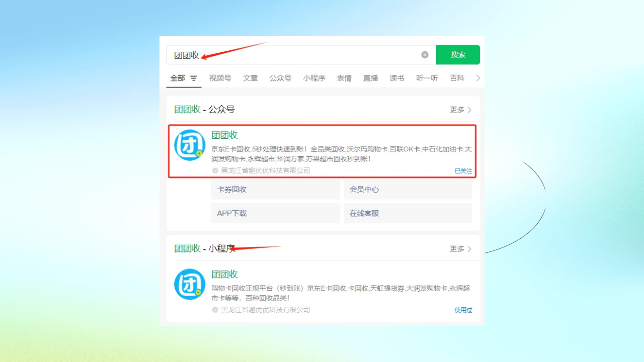Click the 小程序 description starting 购物卡回收正规平台
This screenshot has width=644, height=362.
pyautogui.click(x=341, y=293)
